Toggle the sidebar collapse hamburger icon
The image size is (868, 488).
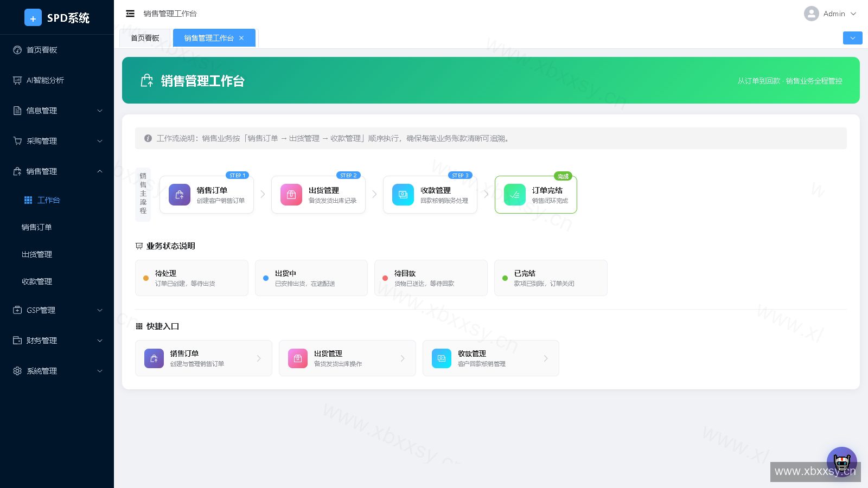(x=130, y=14)
